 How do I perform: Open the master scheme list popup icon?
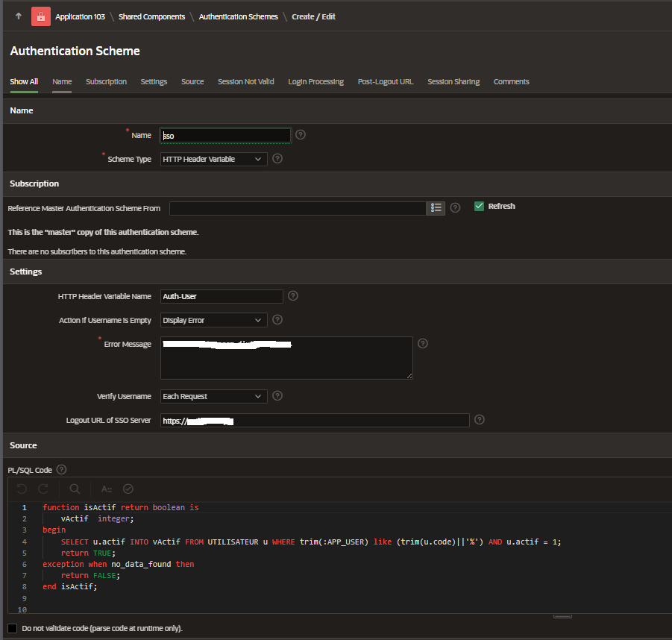(x=436, y=208)
